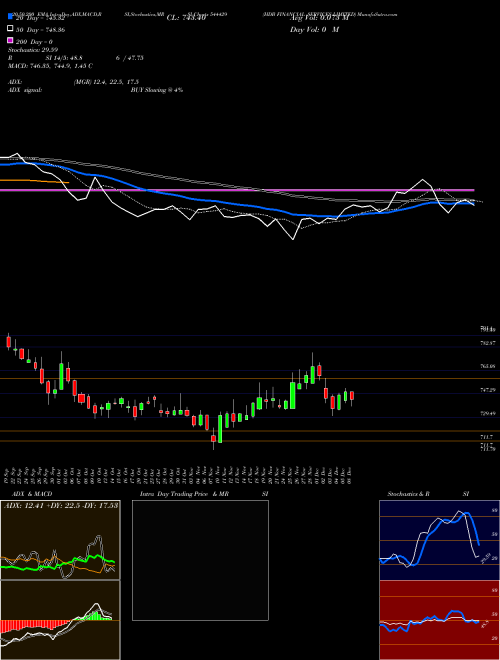Open the blue Stochastics chart thumbnail
This screenshot has width=500, height=660.
[439, 540]
